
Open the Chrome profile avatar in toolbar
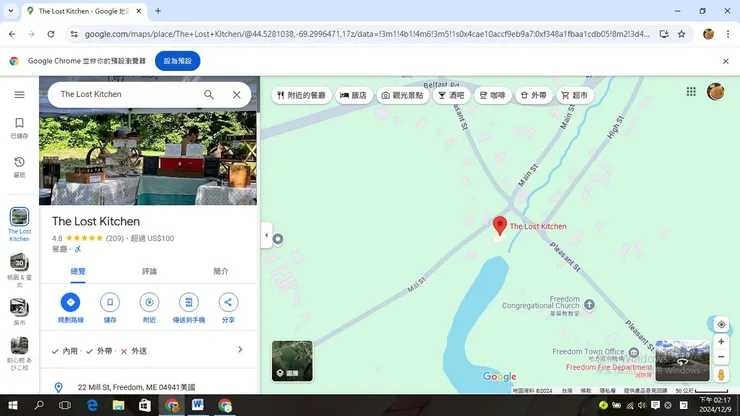click(x=708, y=34)
